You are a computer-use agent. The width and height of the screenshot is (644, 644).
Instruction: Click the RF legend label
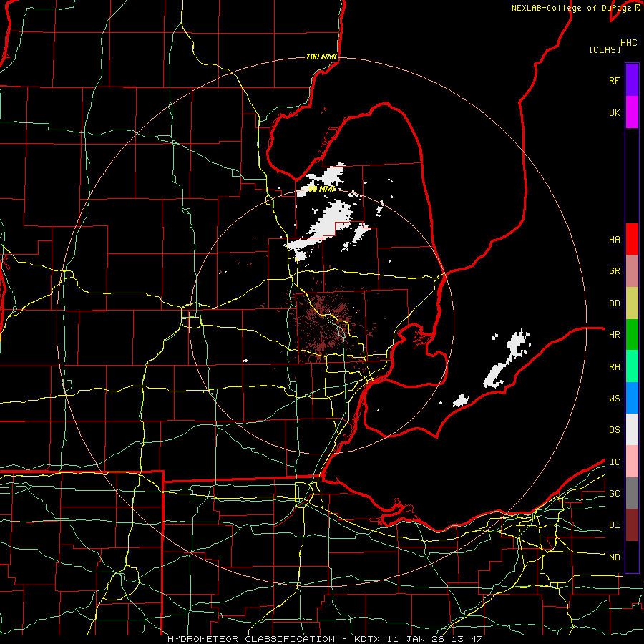tap(614, 80)
